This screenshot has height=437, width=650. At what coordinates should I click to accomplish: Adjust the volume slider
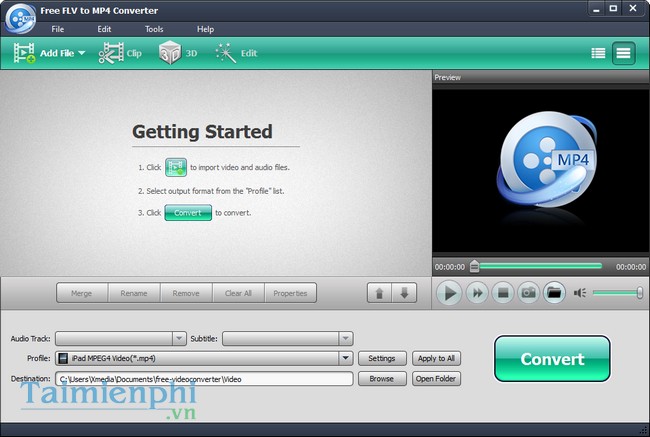pos(617,293)
